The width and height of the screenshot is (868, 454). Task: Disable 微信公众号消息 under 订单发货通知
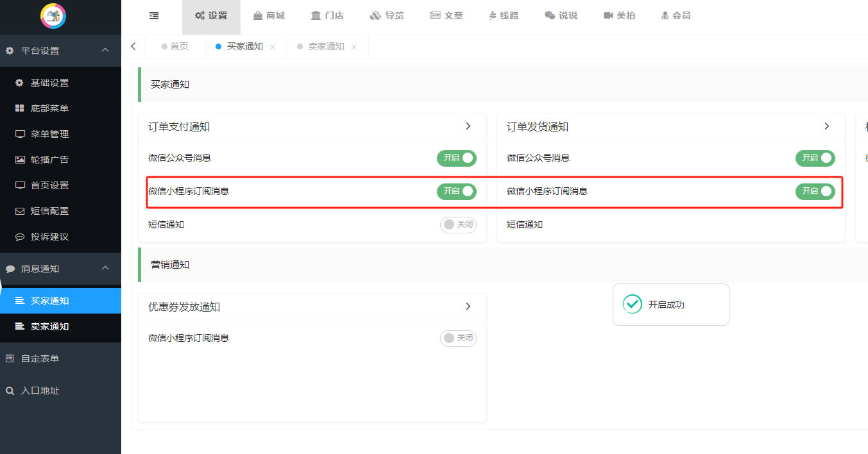click(815, 158)
